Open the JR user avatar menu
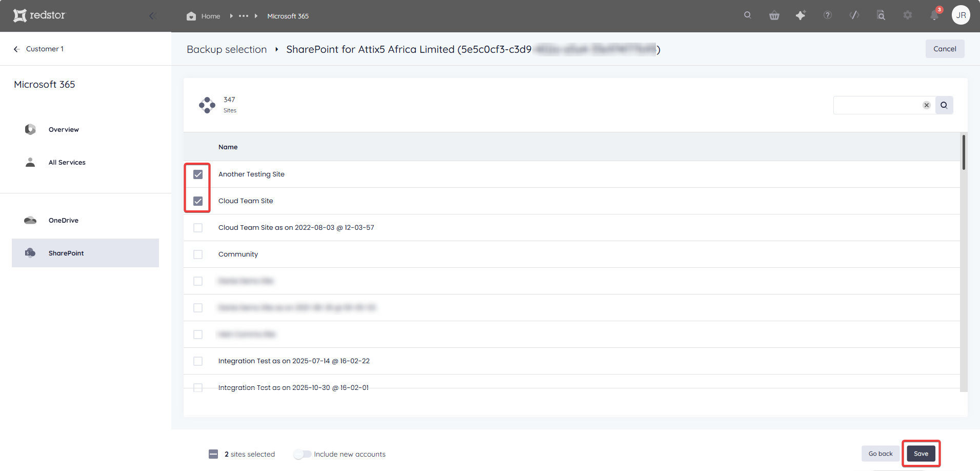This screenshot has width=980, height=471. coord(961,15)
